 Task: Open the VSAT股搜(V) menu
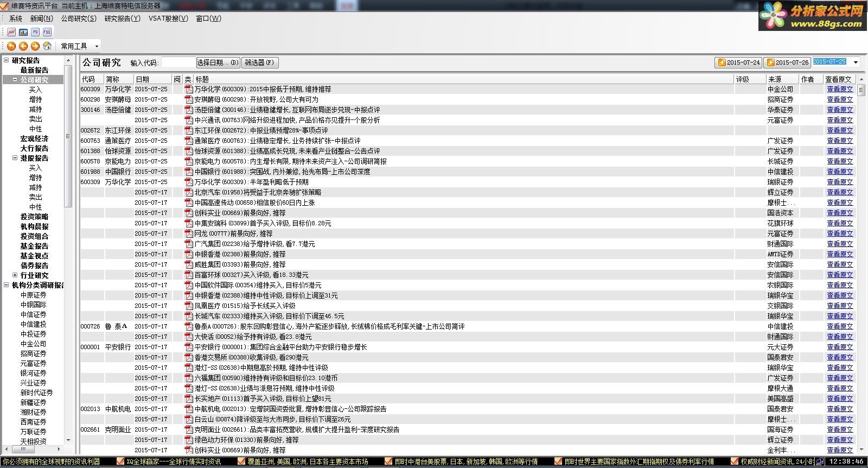pos(168,18)
